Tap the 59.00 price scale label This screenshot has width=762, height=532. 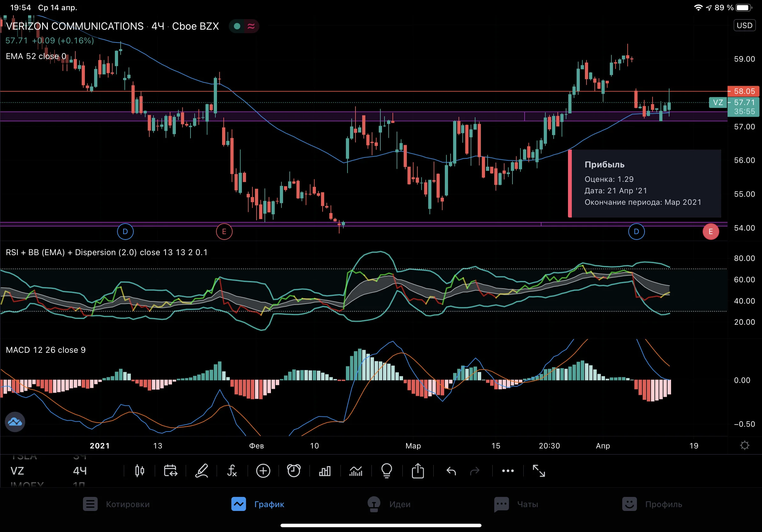pyautogui.click(x=744, y=59)
